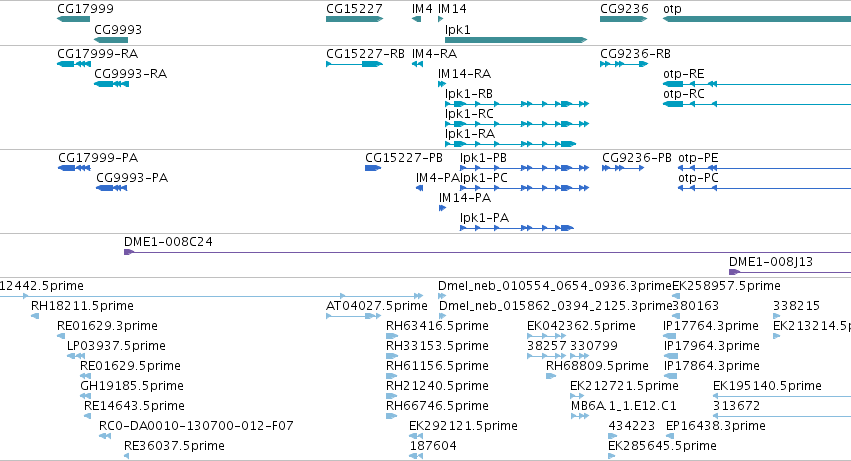Click the EP16438.3prime EST label
This screenshot has height=461, width=851.
click(715, 426)
